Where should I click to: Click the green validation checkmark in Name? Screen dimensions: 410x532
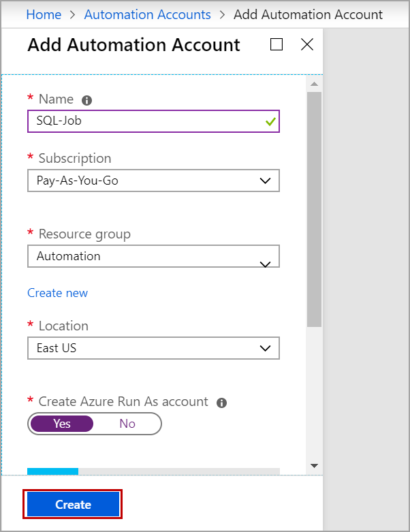click(x=270, y=122)
